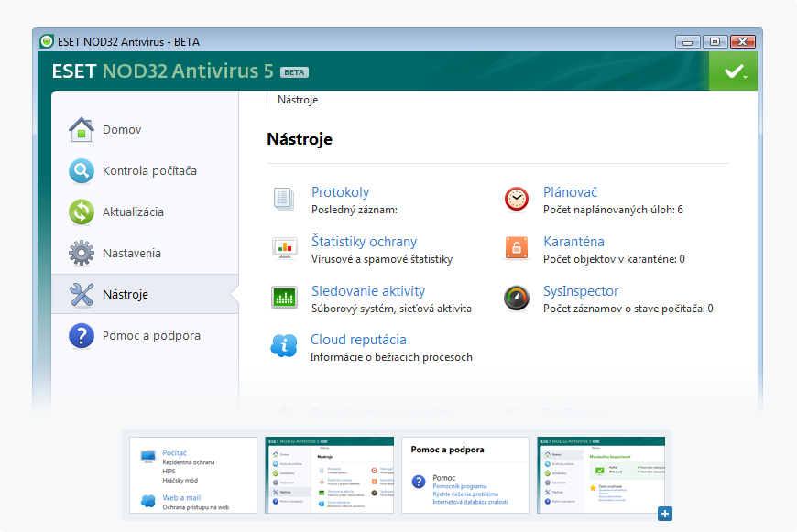
Task: Click the Plánovač red clock icon
Action: pos(517,199)
